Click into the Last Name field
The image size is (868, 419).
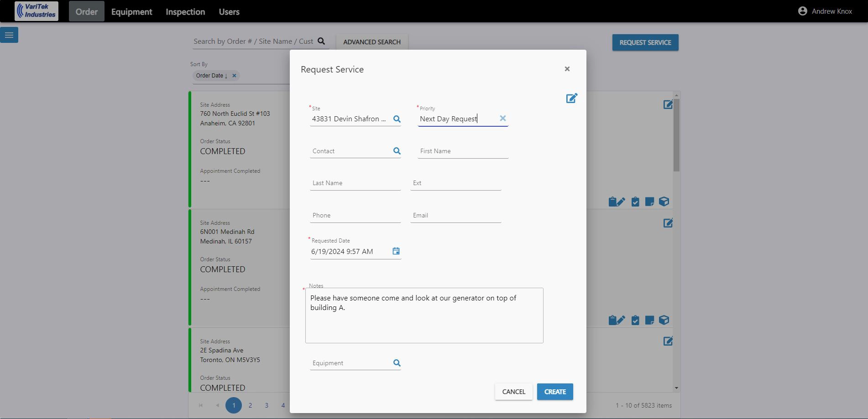pos(356,183)
